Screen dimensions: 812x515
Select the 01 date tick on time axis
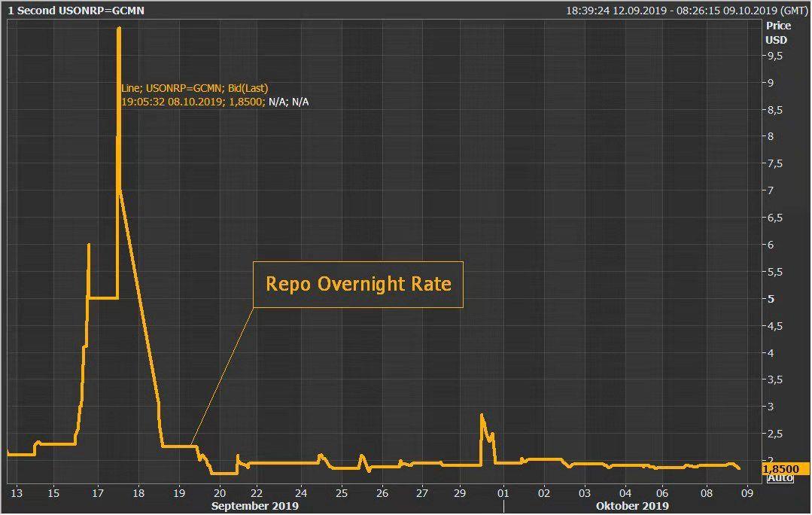[x=503, y=493]
